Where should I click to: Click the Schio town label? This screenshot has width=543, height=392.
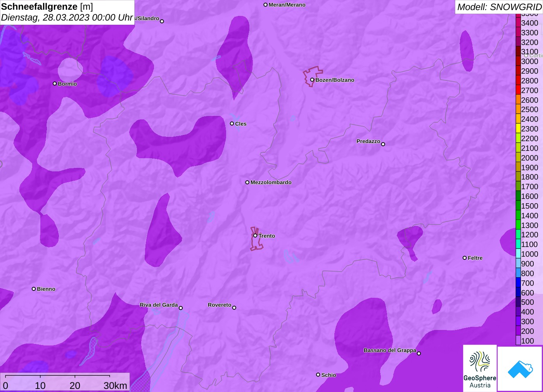(x=329, y=375)
